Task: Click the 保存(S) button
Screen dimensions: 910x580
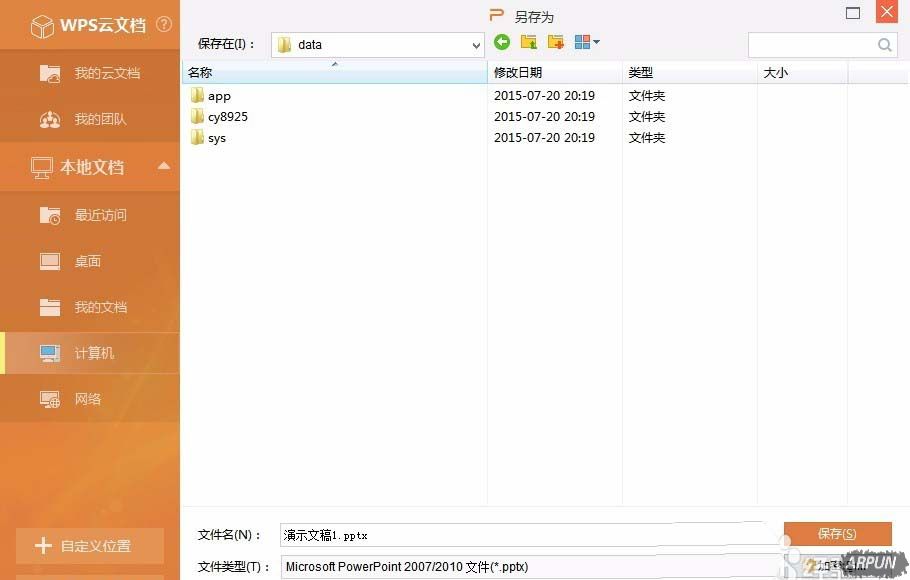Action: click(839, 534)
